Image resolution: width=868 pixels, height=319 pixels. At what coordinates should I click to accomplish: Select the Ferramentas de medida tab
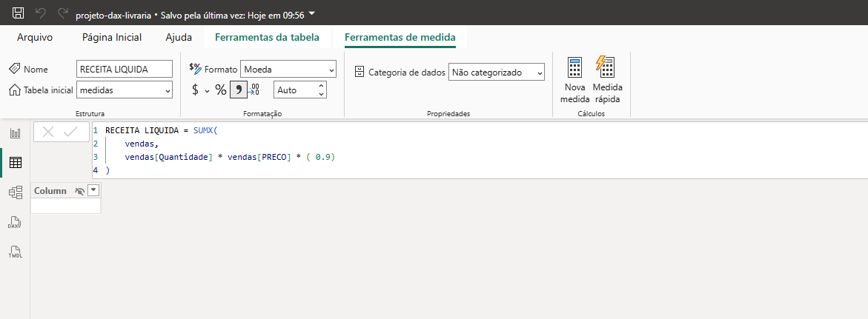point(400,38)
